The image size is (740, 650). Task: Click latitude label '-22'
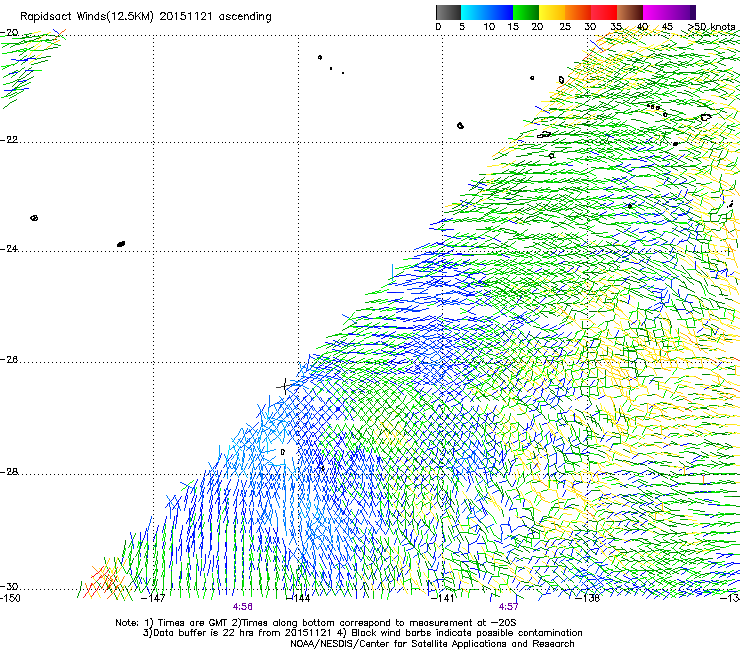pos(9,140)
